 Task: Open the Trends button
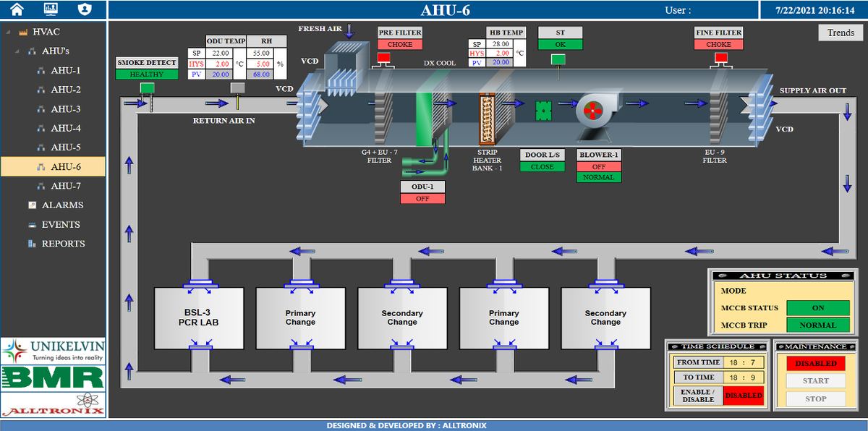coord(841,33)
